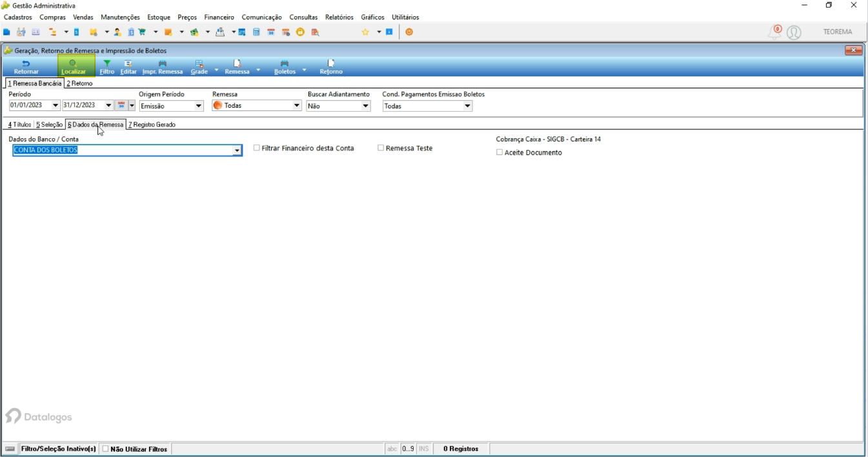
Task: Click the calendar with gear toolbar icon
Action: [x=286, y=32]
